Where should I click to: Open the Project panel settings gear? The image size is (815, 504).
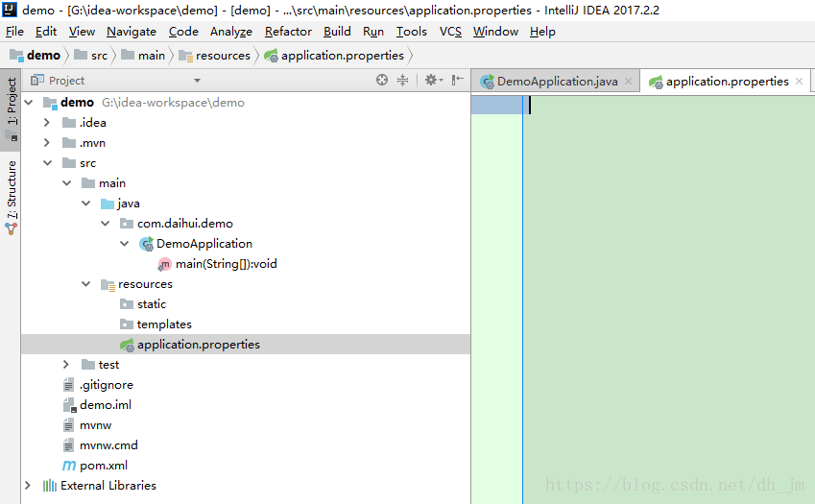(x=433, y=80)
